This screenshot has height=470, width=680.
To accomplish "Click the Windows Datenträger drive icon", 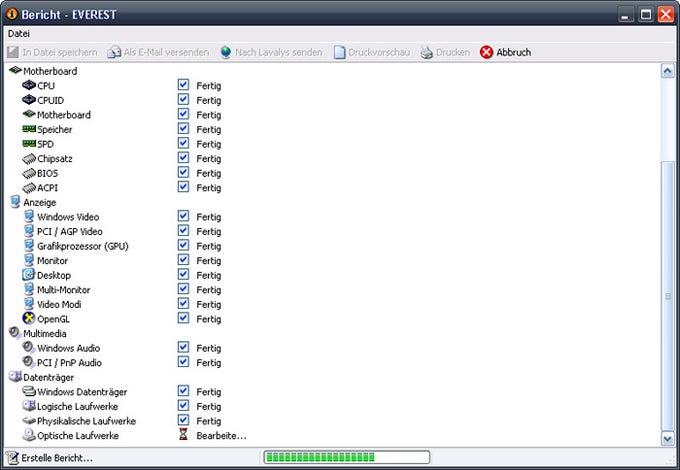I will coord(29,392).
